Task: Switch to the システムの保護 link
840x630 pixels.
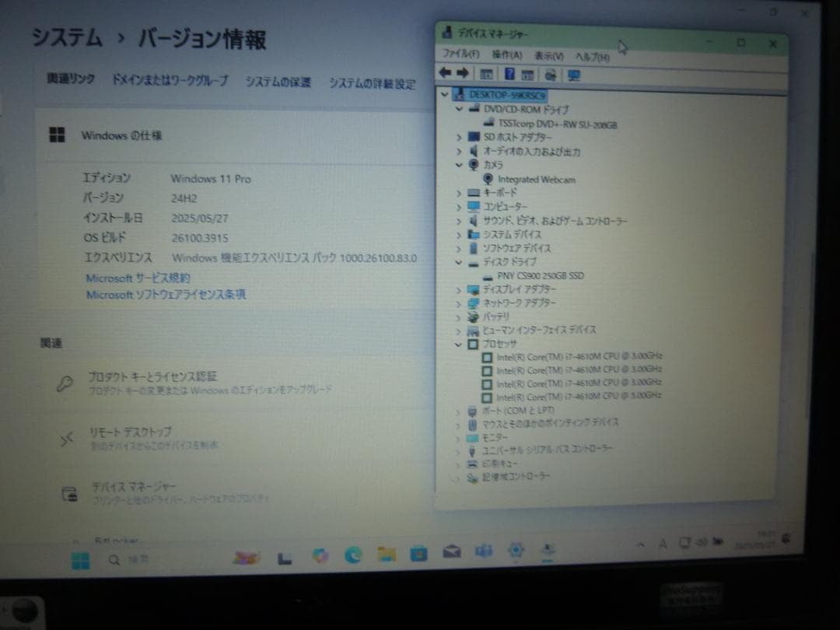Action: coord(278,82)
